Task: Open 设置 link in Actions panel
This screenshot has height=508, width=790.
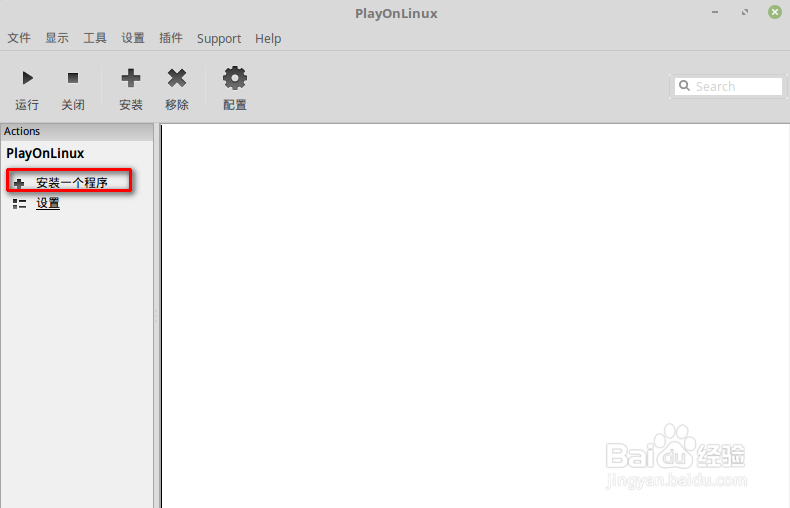Action: [48, 203]
